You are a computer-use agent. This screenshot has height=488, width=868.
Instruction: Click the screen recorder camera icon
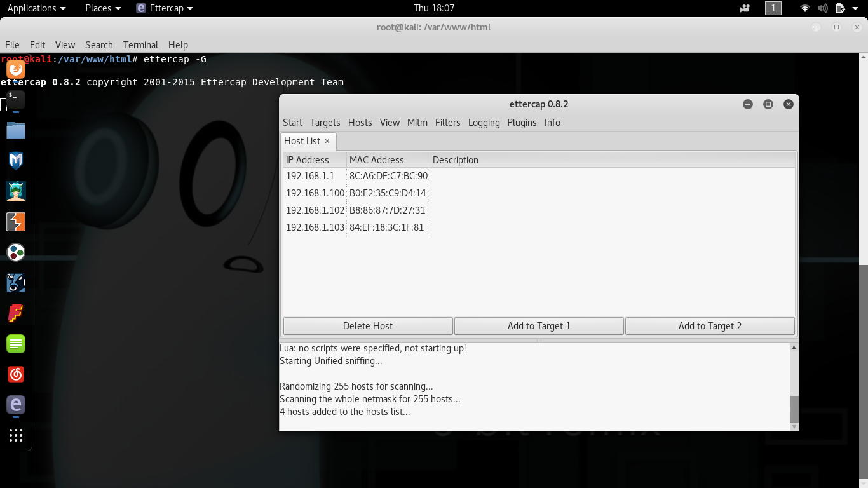coord(745,8)
